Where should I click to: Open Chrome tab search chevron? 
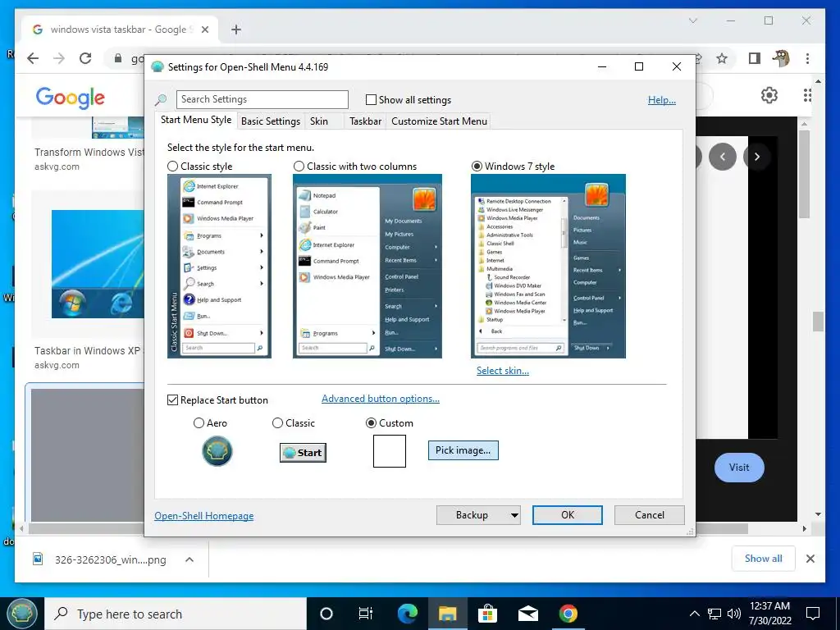click(693, 21)
